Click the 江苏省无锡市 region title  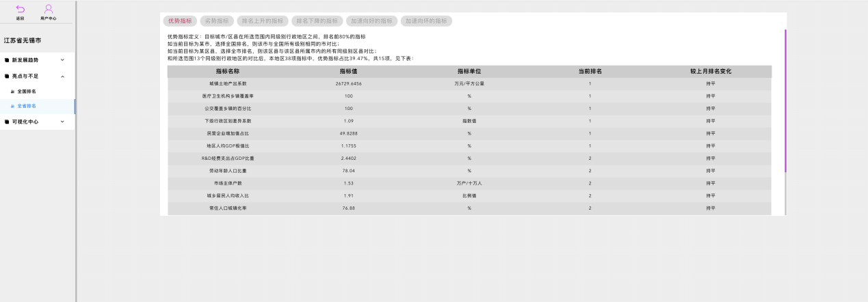pyautogui.click(x=23, y=41)
